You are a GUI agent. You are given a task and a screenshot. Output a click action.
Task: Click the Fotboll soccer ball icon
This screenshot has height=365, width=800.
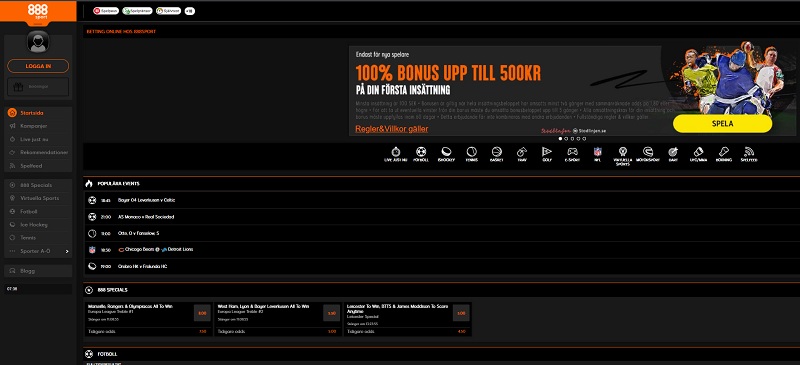point(421,152)
